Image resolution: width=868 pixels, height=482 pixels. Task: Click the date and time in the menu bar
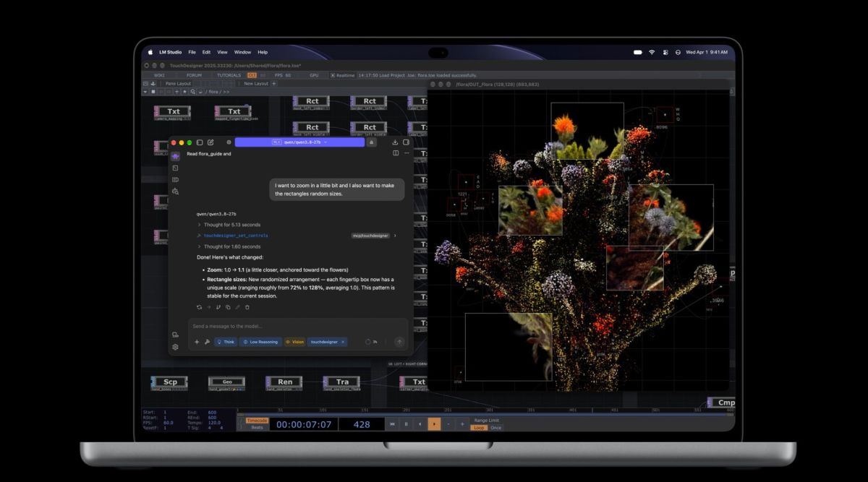point(707,52)
